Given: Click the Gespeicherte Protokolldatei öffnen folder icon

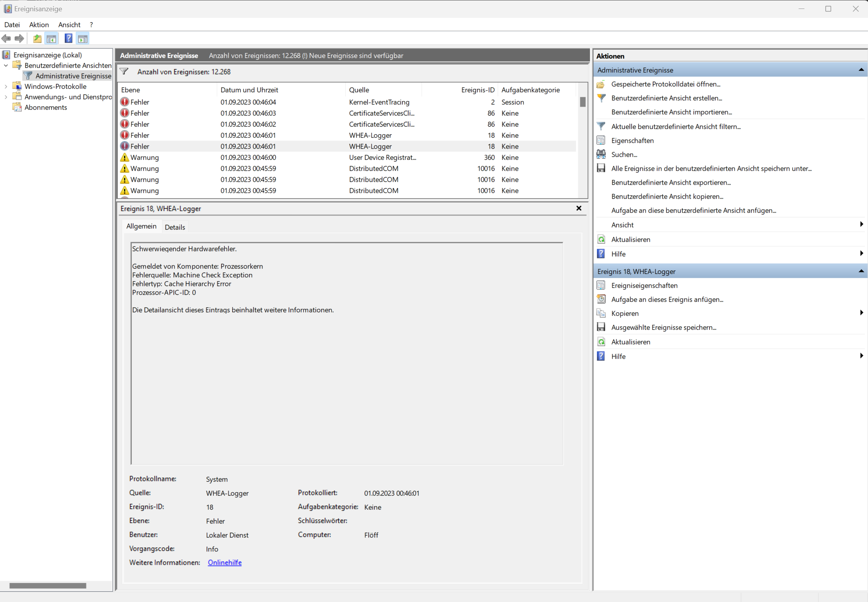Looking at the screenshot, I should click(601, 84).
